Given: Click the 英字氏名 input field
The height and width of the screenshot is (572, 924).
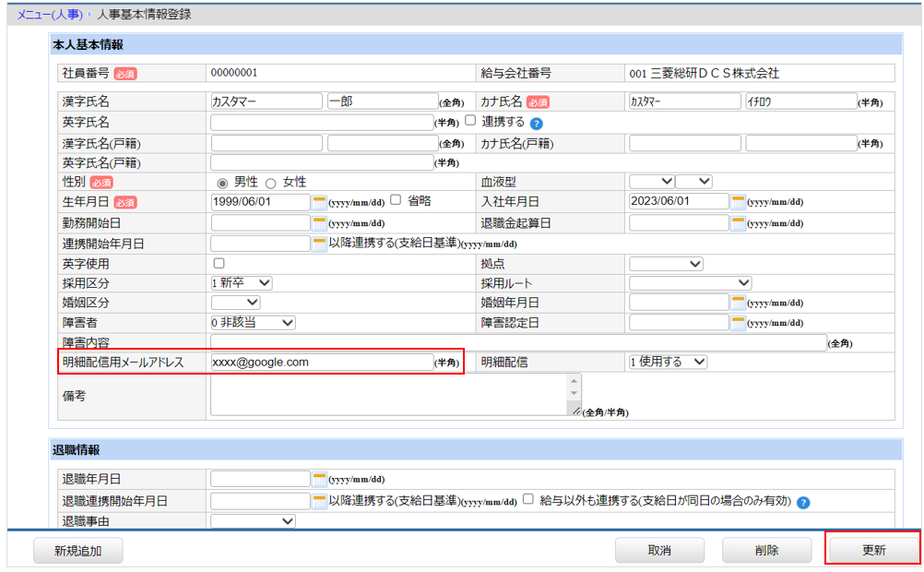Looking at the screenshot, I should 322,122.
